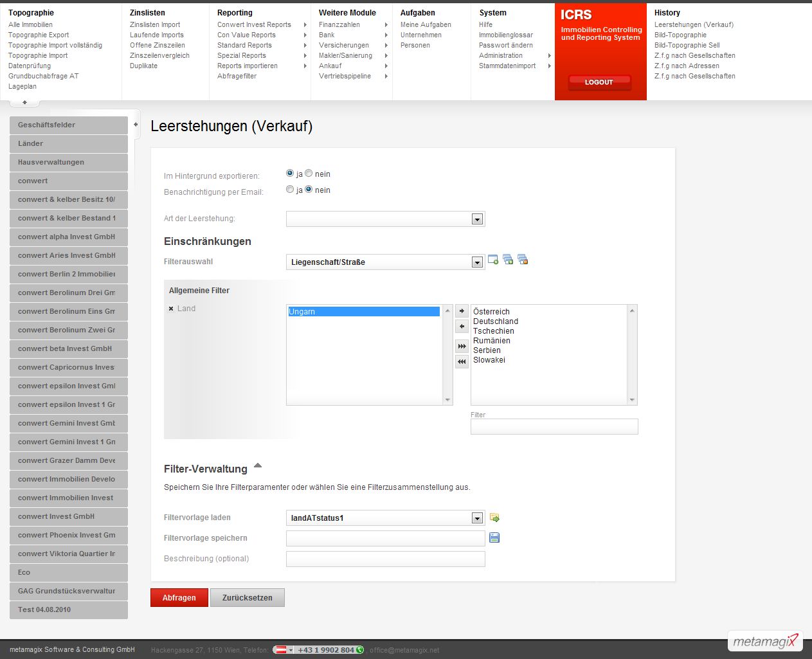Image resolution: width=812 pixels, height=659 pixels.
Task: Click the Filtervorlage speichern input field
Action: click(386, 539)
